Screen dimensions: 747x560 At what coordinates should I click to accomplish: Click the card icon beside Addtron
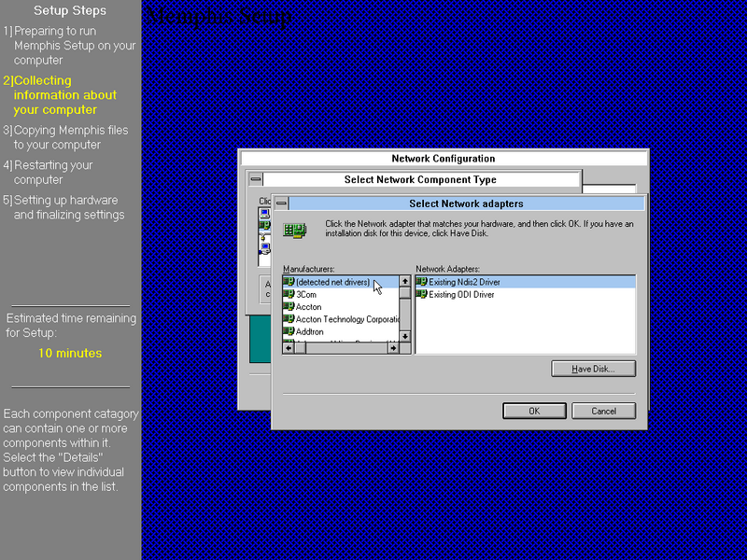289,331
